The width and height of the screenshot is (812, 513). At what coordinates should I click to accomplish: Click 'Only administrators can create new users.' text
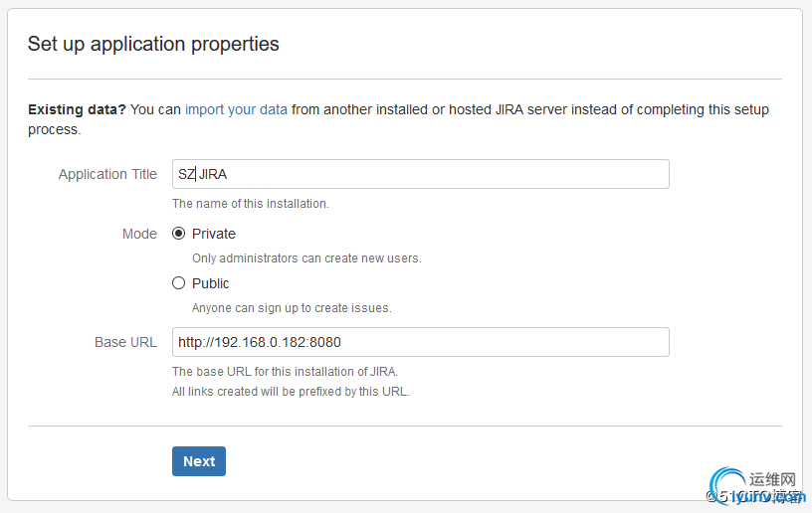tap(306, 258)
